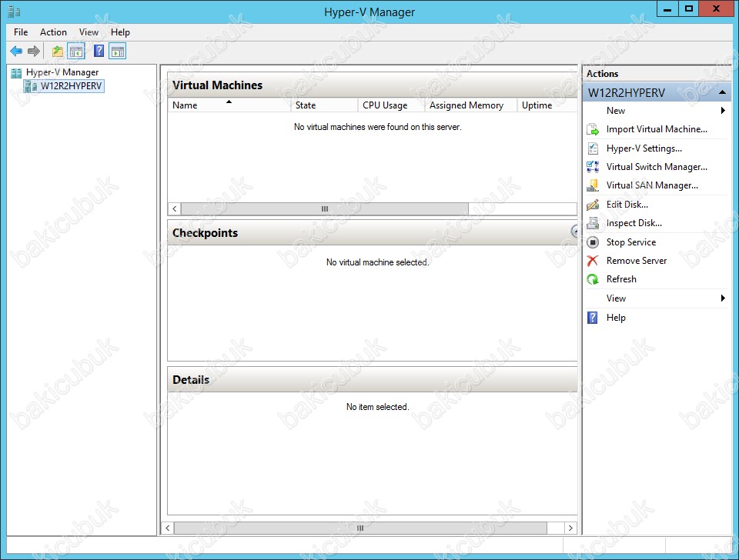This screenshot has width=739, height=560.
Task: Click the Hyper-V Manager title bar icon
Action: tap(14, 12)
